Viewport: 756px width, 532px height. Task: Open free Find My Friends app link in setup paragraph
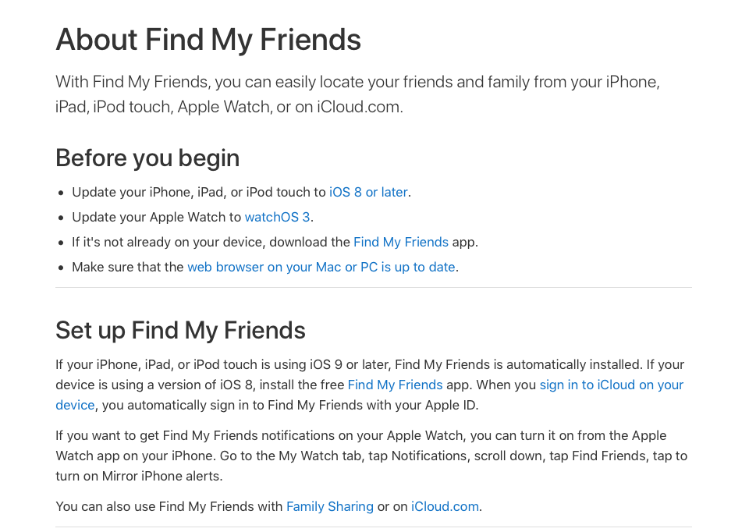point(395,385)
